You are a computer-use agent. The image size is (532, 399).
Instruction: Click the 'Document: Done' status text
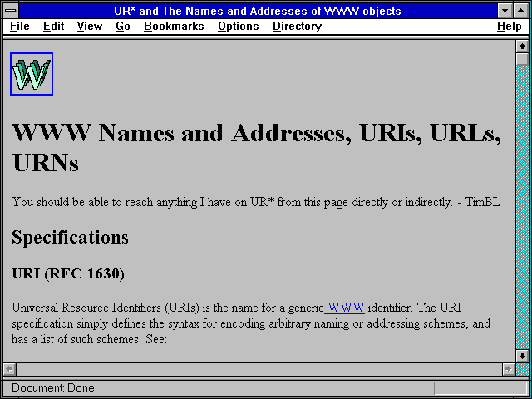coord(53,387)
